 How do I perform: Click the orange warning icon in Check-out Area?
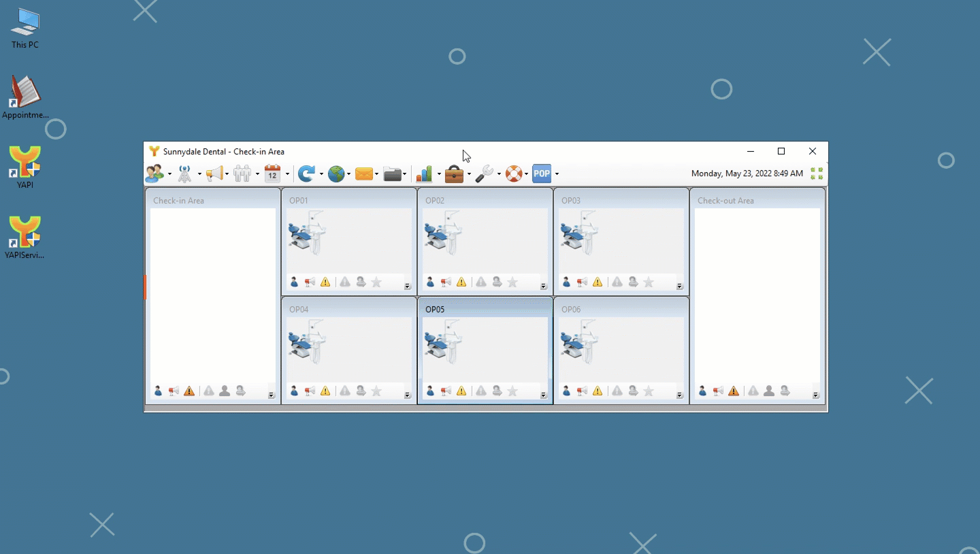(734, 391)
